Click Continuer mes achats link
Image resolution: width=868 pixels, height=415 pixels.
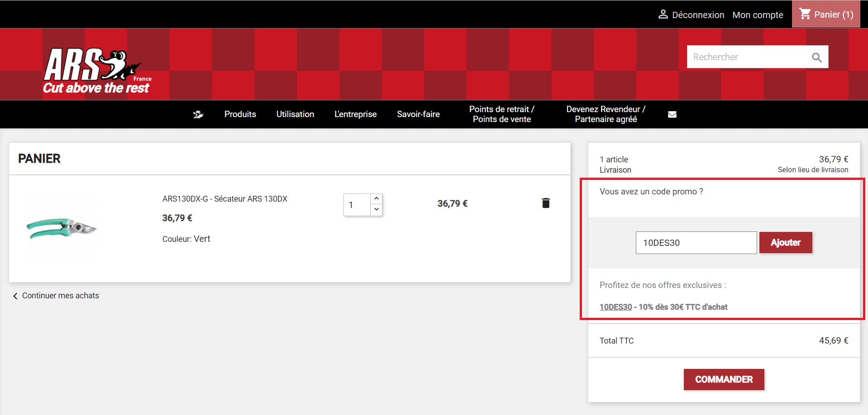pos(61,296)
